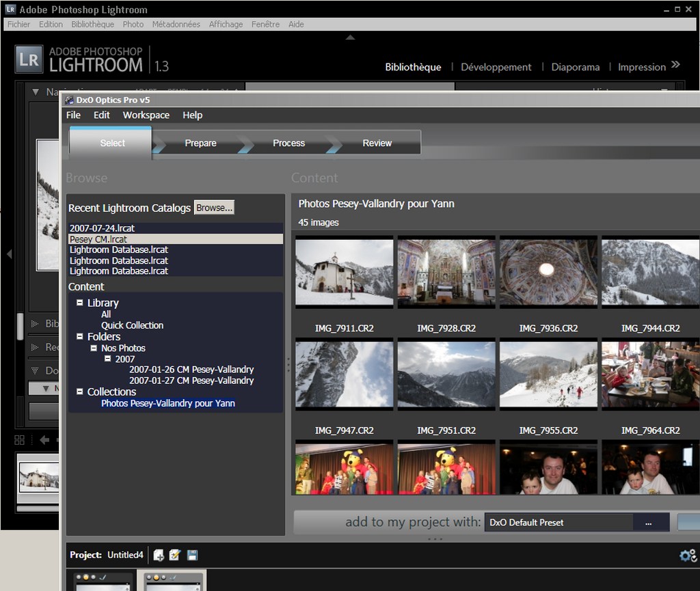Select thumbnail IMG_7944.CR2 snowy mountain

(651, 272)
